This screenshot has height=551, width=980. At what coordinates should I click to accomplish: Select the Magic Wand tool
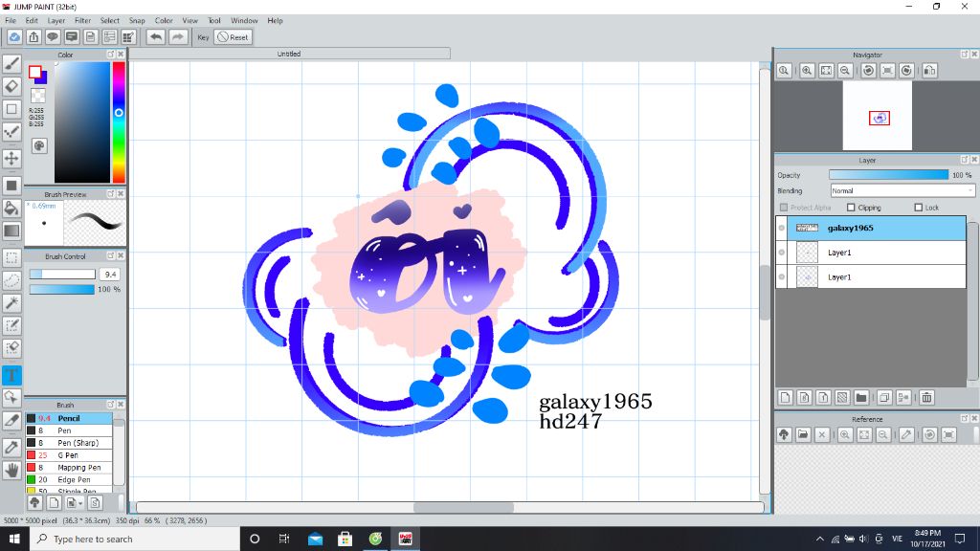click(11, 303)
